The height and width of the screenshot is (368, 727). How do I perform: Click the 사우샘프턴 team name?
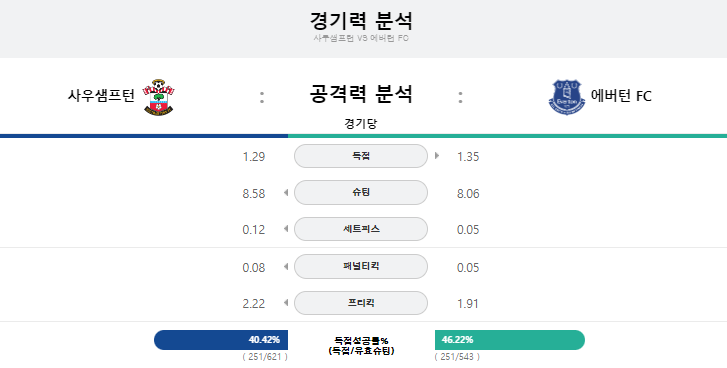click(101, 96)
